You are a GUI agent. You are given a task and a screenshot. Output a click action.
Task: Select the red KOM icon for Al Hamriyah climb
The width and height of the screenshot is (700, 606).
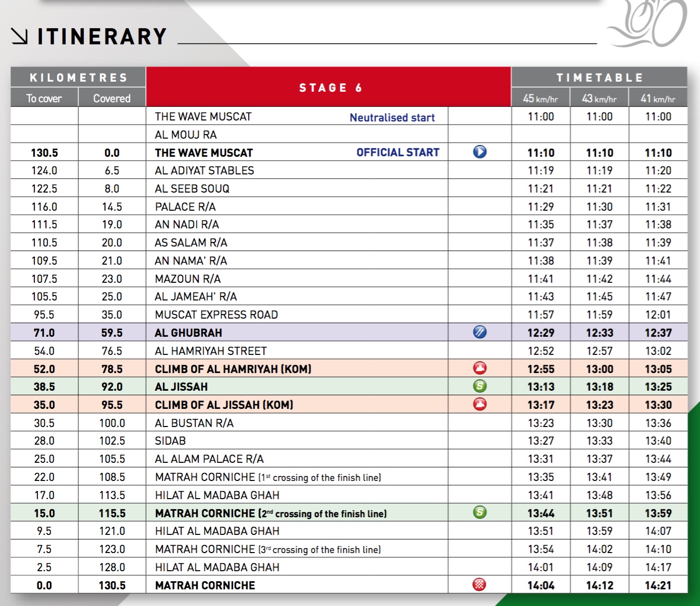pyautogui.click(x=480, y=368)
